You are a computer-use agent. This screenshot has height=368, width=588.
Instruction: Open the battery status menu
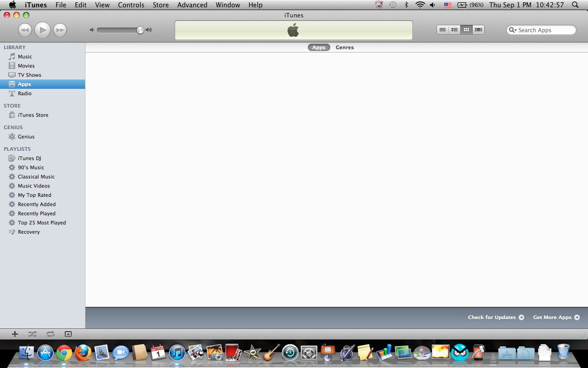click(470, 5)
